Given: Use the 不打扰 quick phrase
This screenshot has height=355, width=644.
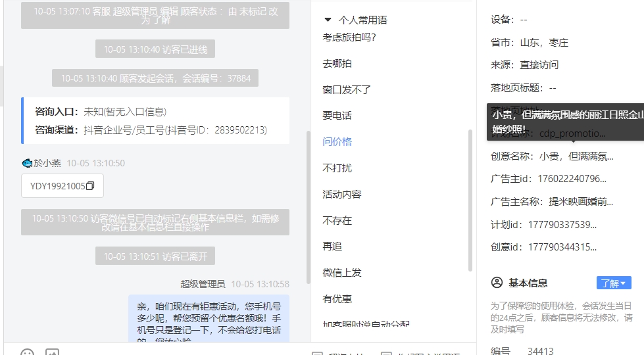Looking at the screenshot, I should point(337,168).
